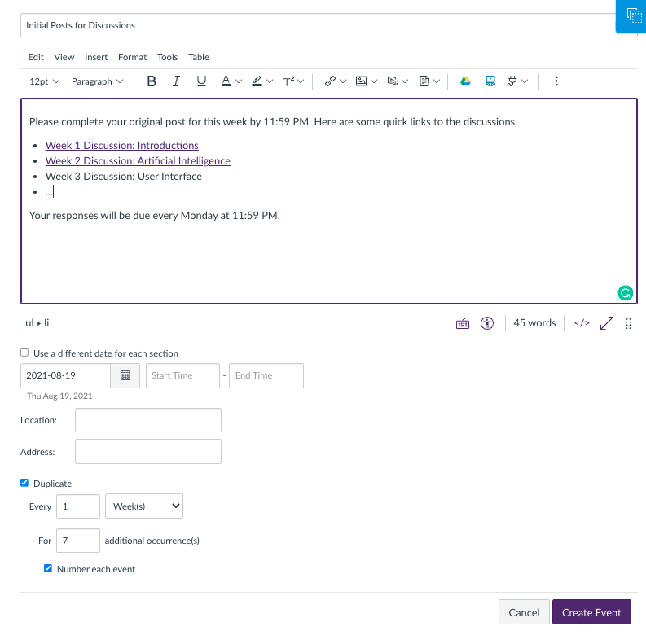Open the keyboard shortcuts icon
The image size is (646, 644).
(x=462, y=323)
